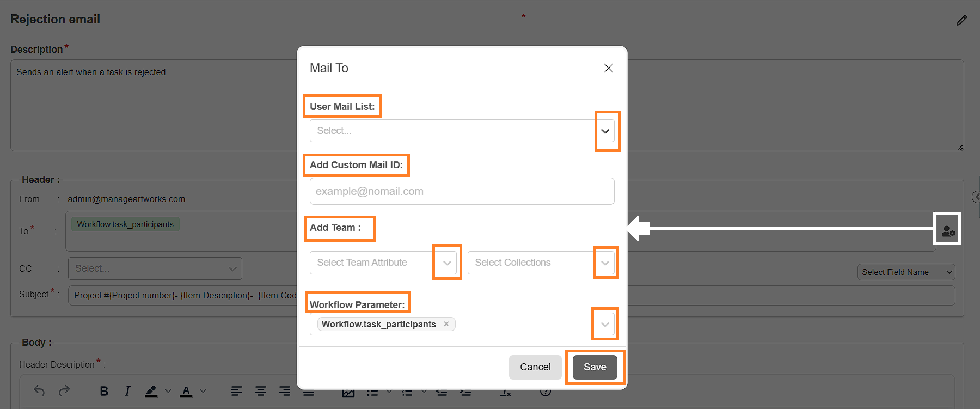Center align the body text
Screen dimensions: 980x409
261,391
